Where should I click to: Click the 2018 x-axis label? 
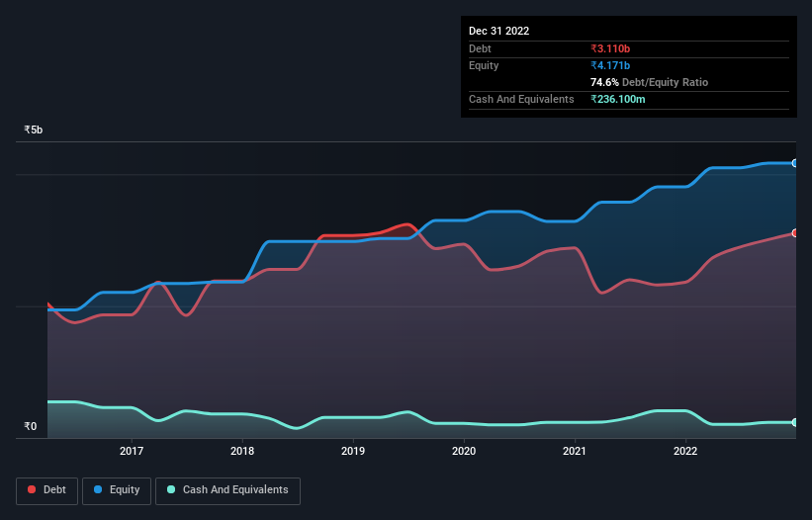click(242, 451)
